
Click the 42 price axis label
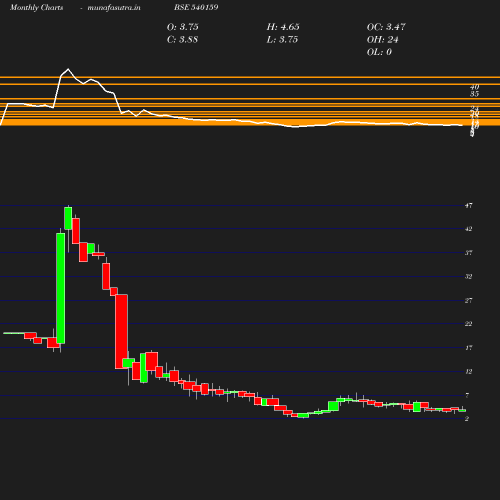coord(468,229)
